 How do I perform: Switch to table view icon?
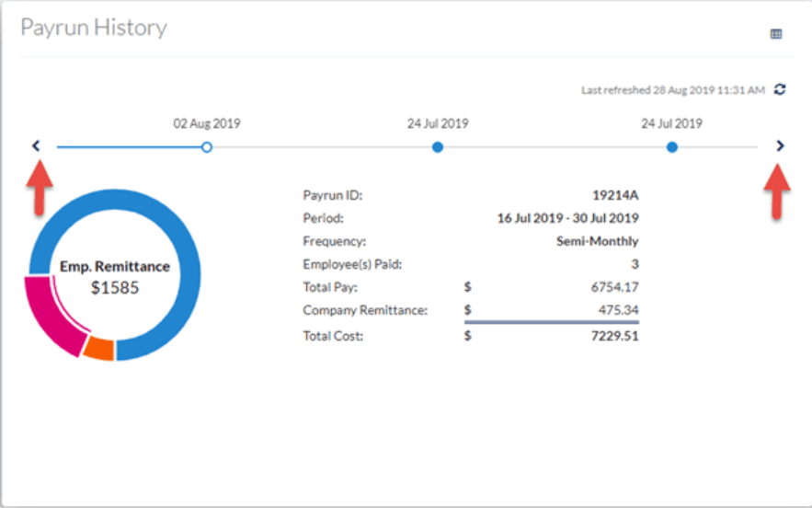coord(776,34)
